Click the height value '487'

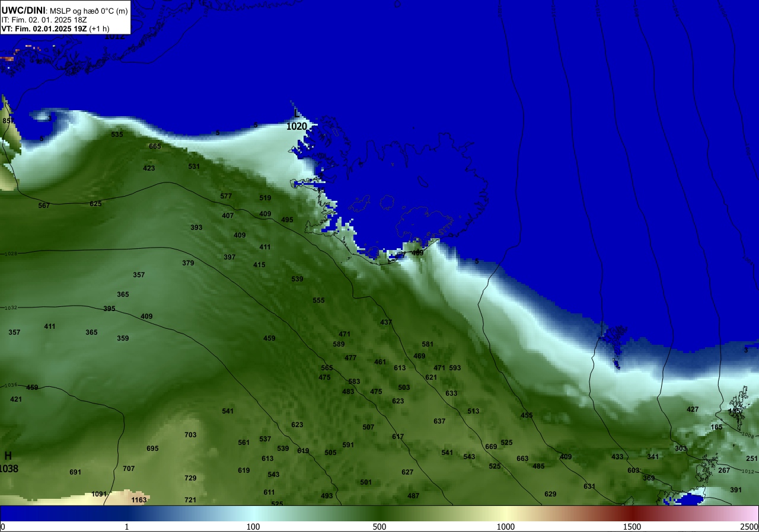(x=413, y=496)
